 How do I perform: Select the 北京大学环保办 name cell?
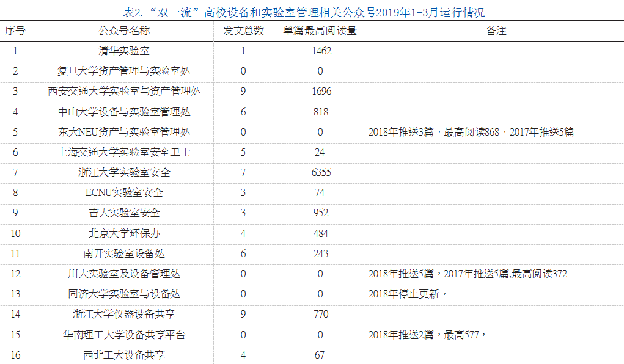click(124, 233)
